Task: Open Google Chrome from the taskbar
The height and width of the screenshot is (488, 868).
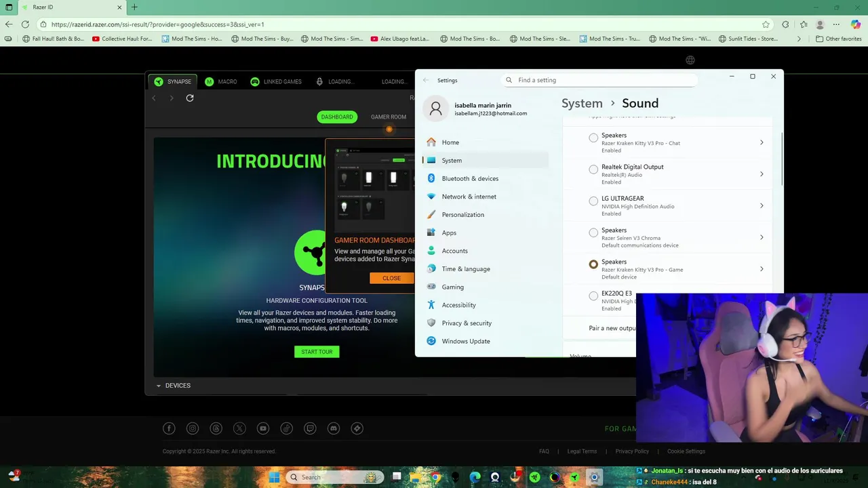Action: 435,477
